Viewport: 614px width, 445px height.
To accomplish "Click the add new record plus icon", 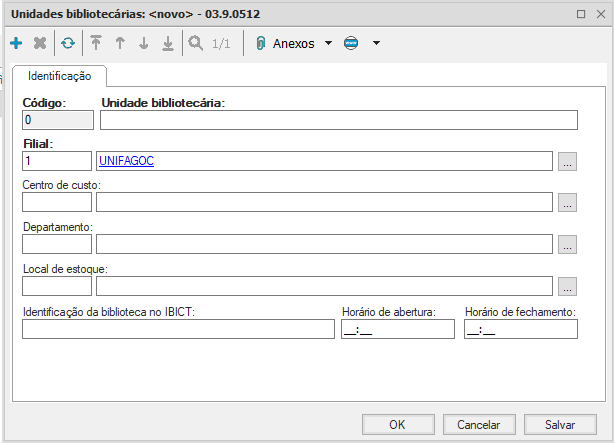I will (16, 44).
